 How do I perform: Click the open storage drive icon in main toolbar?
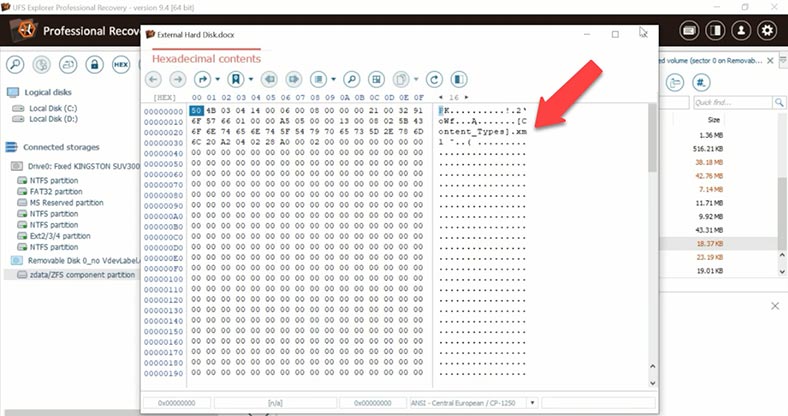[x=68, y=65]
